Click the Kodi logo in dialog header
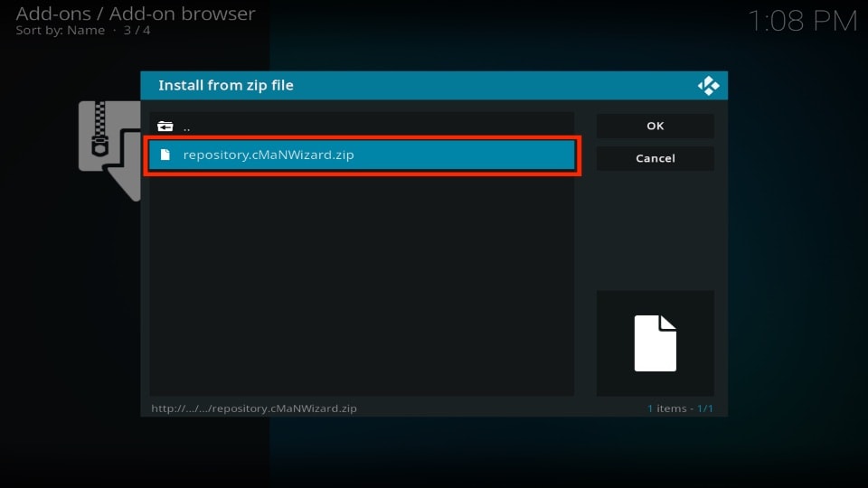The height and width of the screenshot is (488, 868). (708, 86)
